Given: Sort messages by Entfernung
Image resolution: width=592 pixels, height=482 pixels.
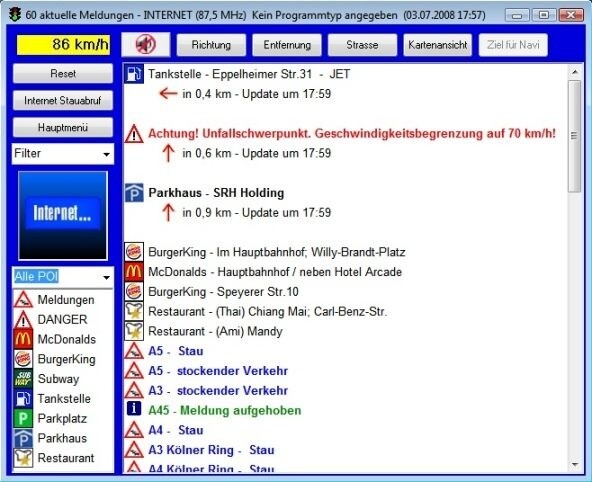Looking at the screenshot, I should pos(287,45).
